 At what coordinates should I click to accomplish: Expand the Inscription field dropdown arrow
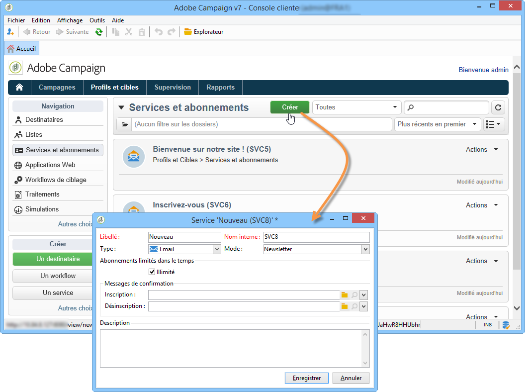(x=364, y=295)
